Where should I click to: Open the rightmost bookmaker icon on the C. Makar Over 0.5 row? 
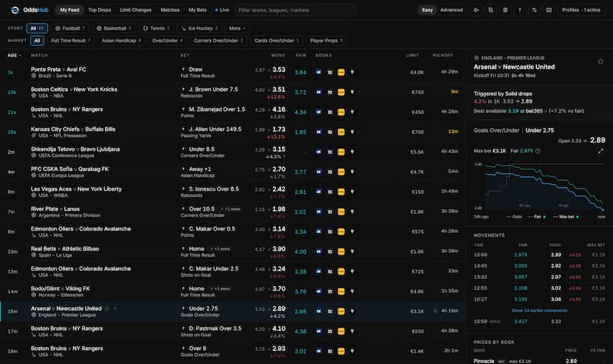click(x=352, y=231)
